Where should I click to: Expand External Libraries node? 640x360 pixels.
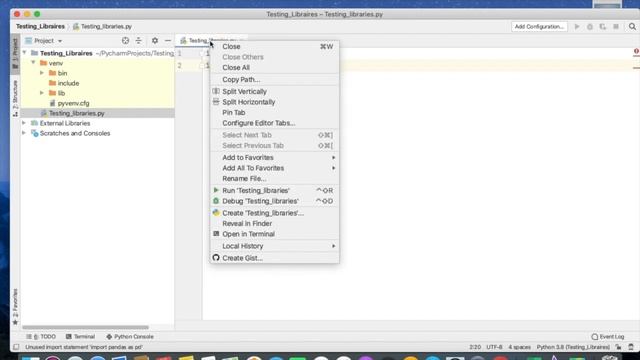coord(24,123)
